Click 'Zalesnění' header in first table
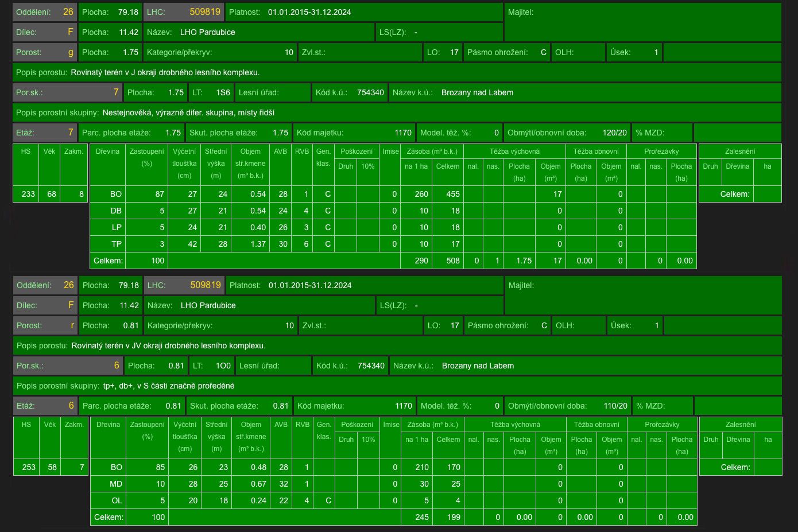Screen dimensions: 798x532 pyautogui.click(x=740, y=152)
